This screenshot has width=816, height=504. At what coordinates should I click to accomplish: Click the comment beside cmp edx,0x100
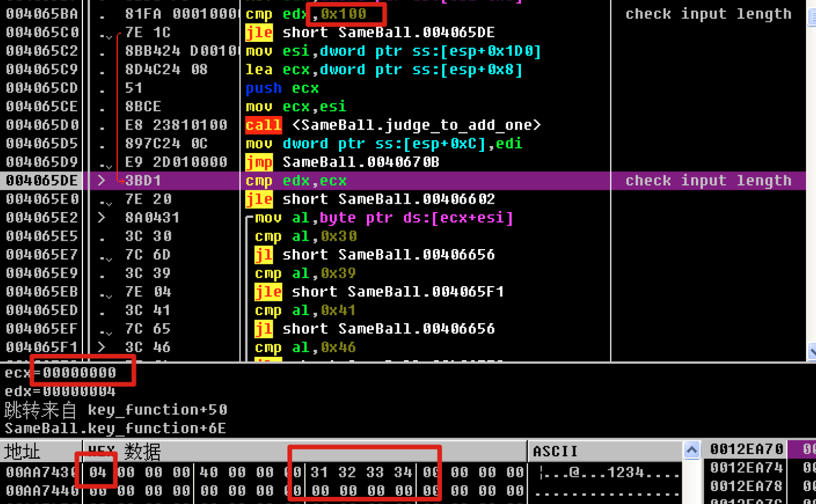pyautogui.click(x=708, y=14)
